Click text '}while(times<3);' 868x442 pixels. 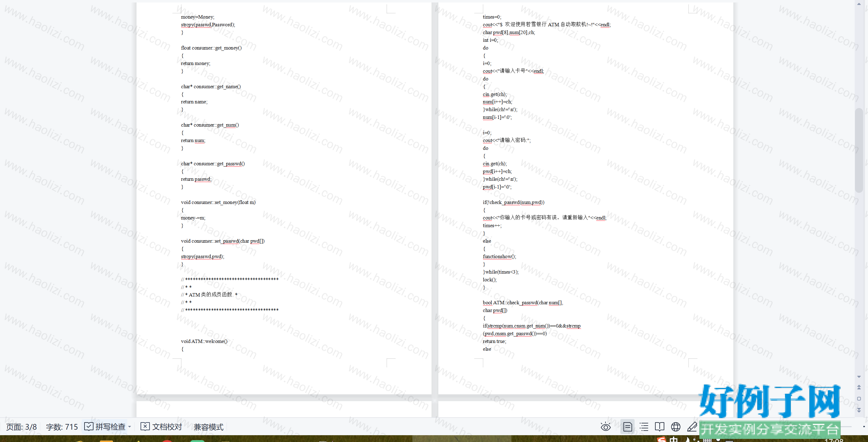tap(501, 272)
